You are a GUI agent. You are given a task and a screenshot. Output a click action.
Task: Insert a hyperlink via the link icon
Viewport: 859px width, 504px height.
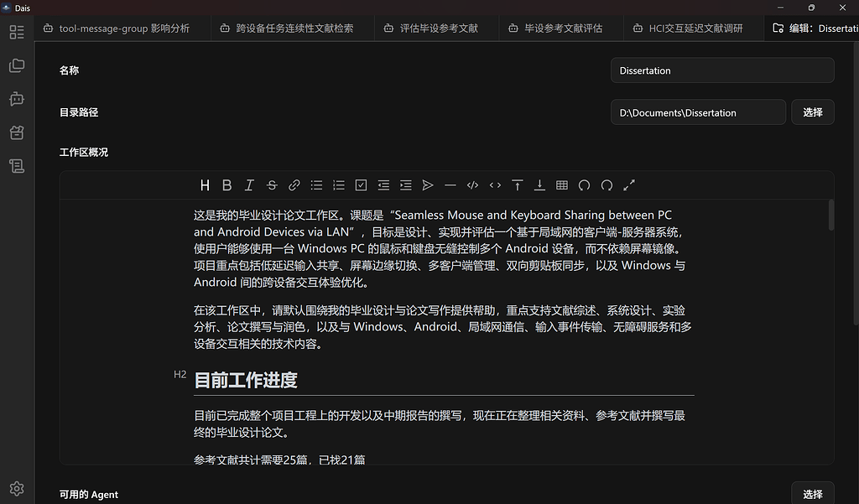(x=294, y=185)
